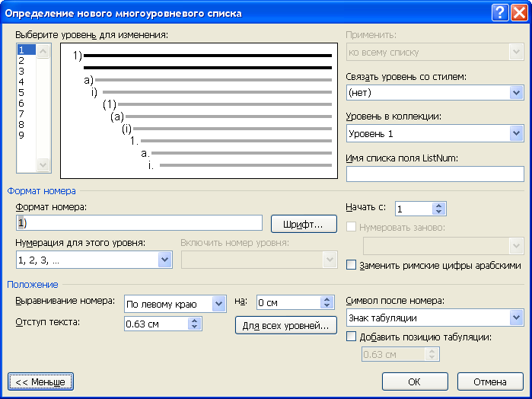Image resolution: width=532 pixels, height=399 pixels.
Task: Open 'Связать уровень со стилем' dropdown
Action: click(x=516, y=92)
